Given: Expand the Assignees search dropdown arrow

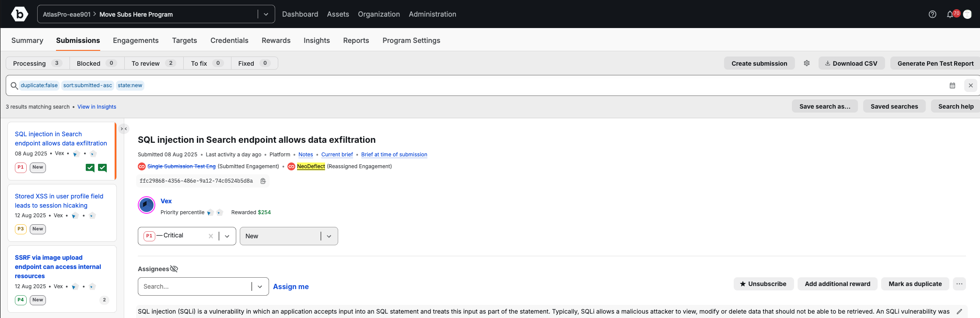Looking at the screenshot, I should [x=260, y=286].
